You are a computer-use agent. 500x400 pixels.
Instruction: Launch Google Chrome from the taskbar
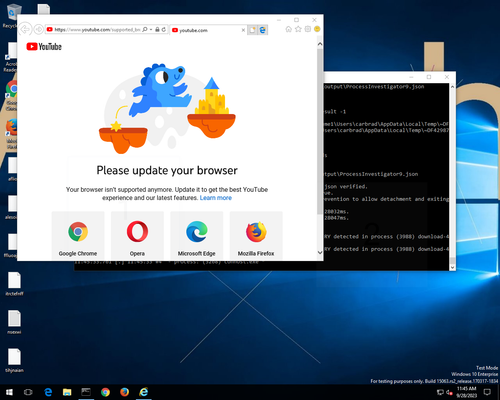click(x=105, y=392)
